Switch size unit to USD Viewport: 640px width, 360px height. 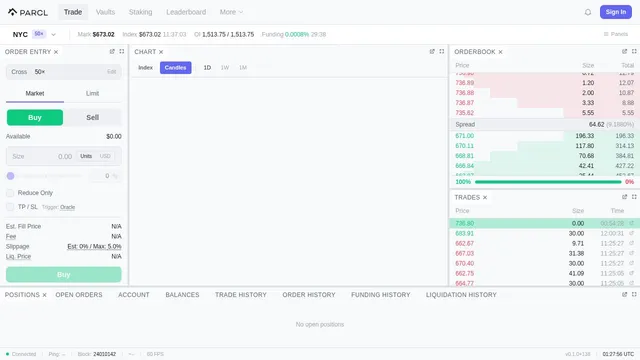coord(105,156)
